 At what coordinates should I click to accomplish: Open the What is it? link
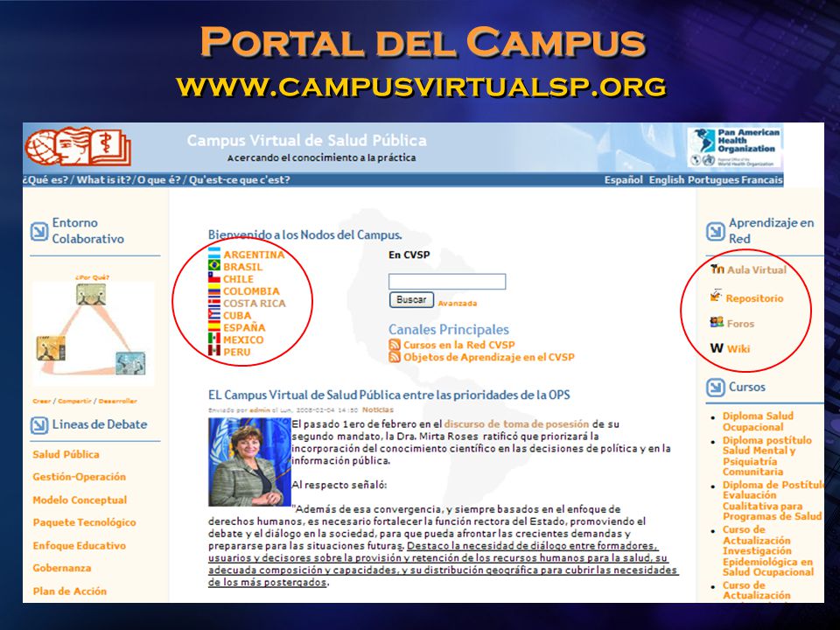pos(104,180)
